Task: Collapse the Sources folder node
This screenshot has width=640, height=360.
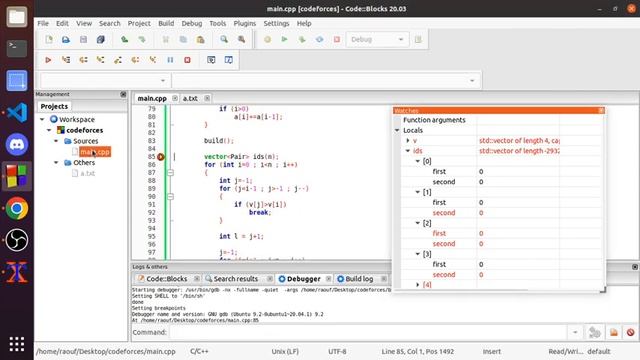Action: 56,141
